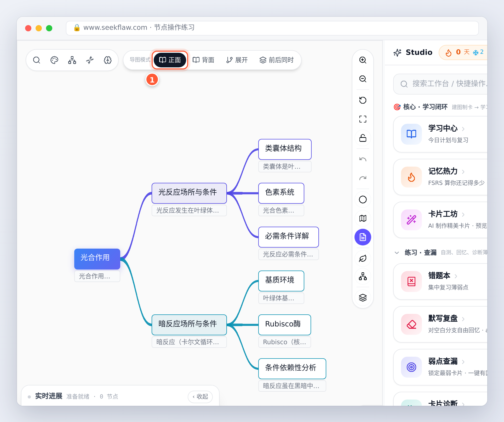The image size is (504, 422).
Task: Open the map icon in the vertical toolbar
Action: (363, 218)
